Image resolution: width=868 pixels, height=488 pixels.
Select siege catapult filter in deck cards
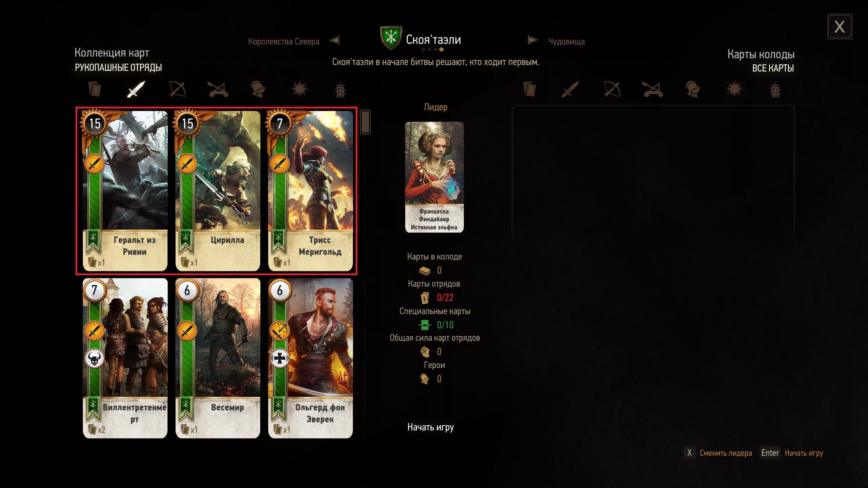(653, 89)
